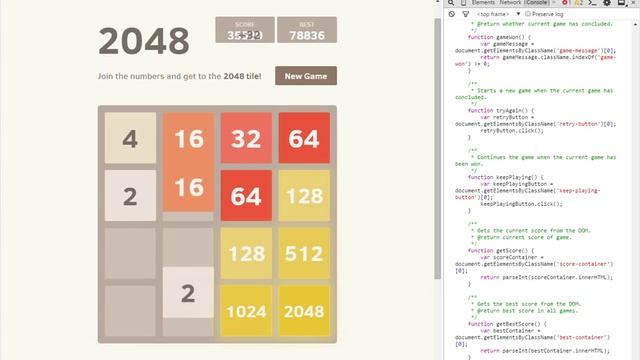640x360 pixels.
Task: Open the console filter funnel
Action: pos(465,14)
